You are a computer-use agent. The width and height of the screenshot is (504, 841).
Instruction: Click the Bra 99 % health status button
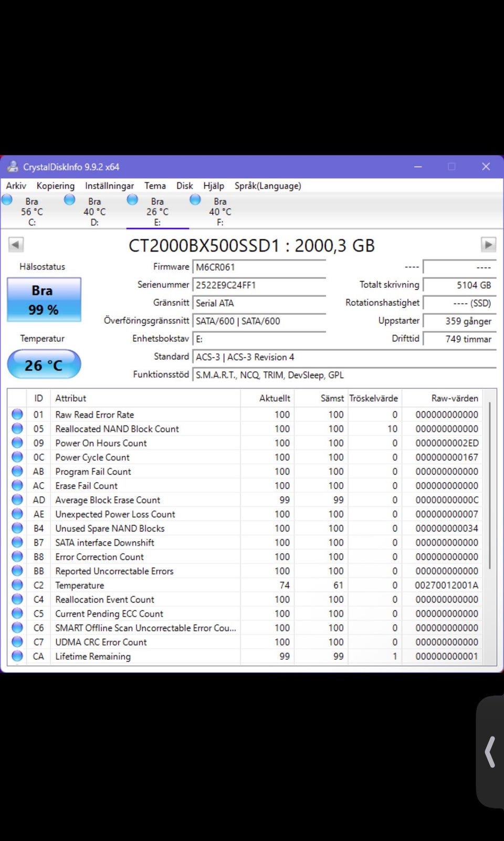[x=44, y=299]
